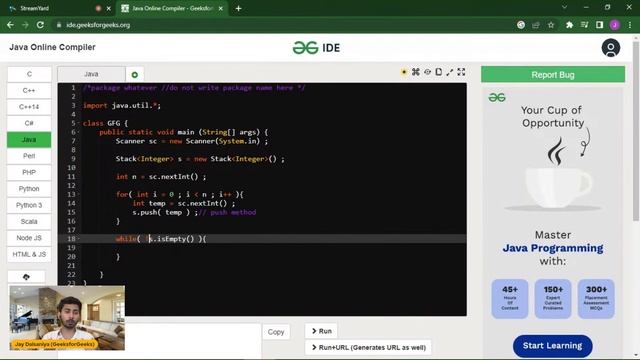Open the keyboard shortcuts command icon

[416, 72]
